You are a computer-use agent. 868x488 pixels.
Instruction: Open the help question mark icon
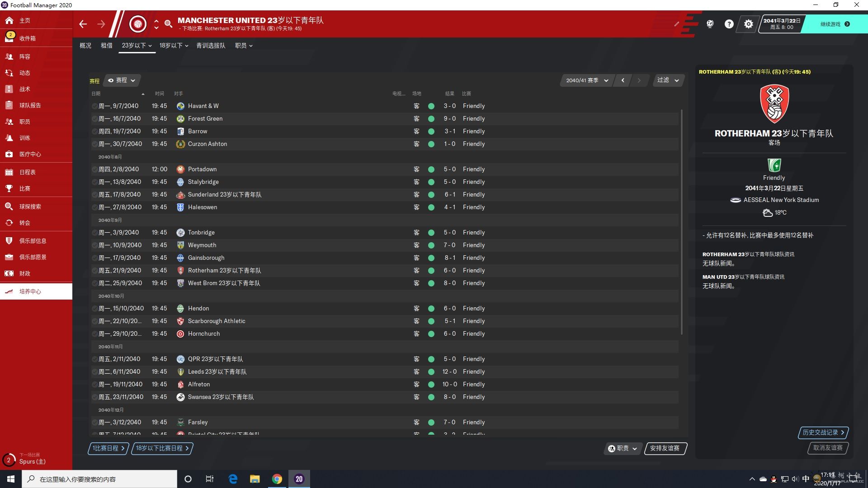click(x=729, y=24)
